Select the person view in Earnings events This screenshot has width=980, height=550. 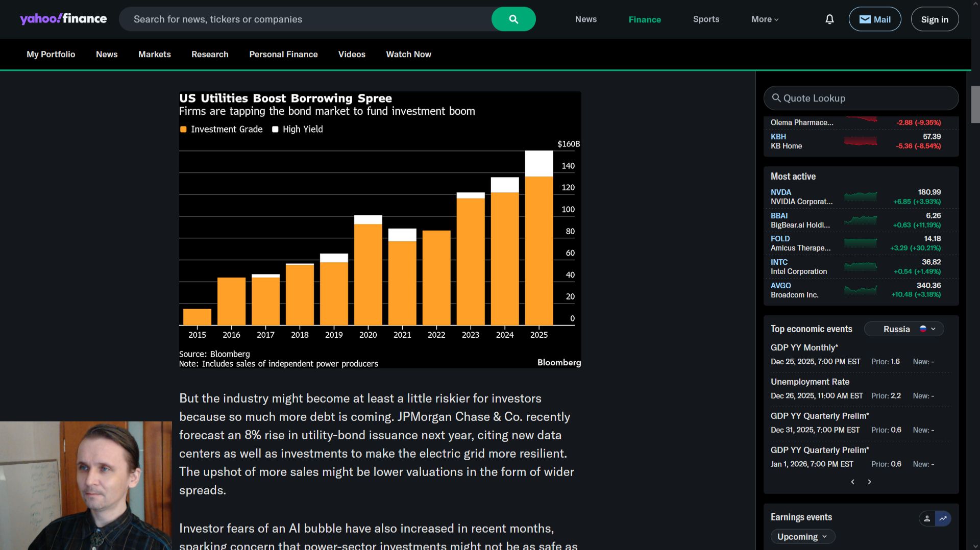[927, 518]
